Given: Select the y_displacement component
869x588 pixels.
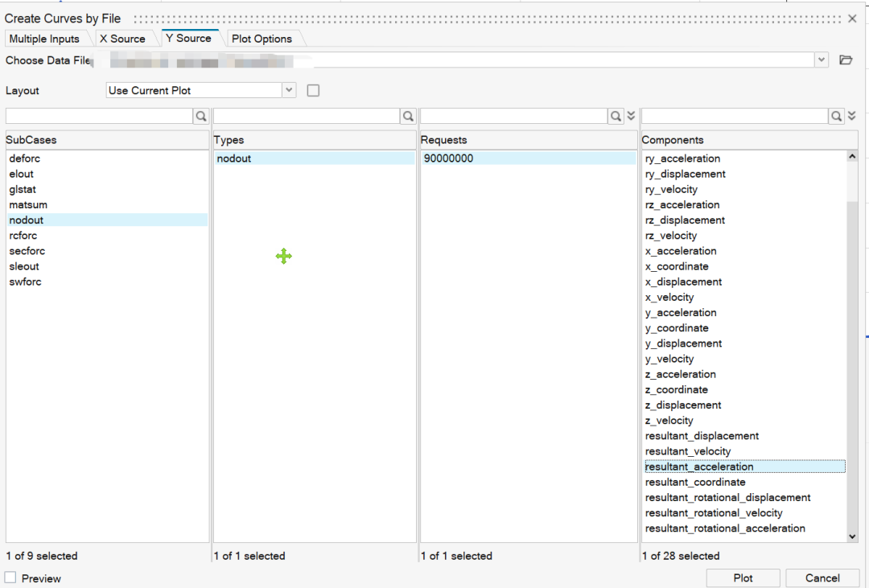Looking at the screenshot, I should pyautogui.click(x=745, y=343).
